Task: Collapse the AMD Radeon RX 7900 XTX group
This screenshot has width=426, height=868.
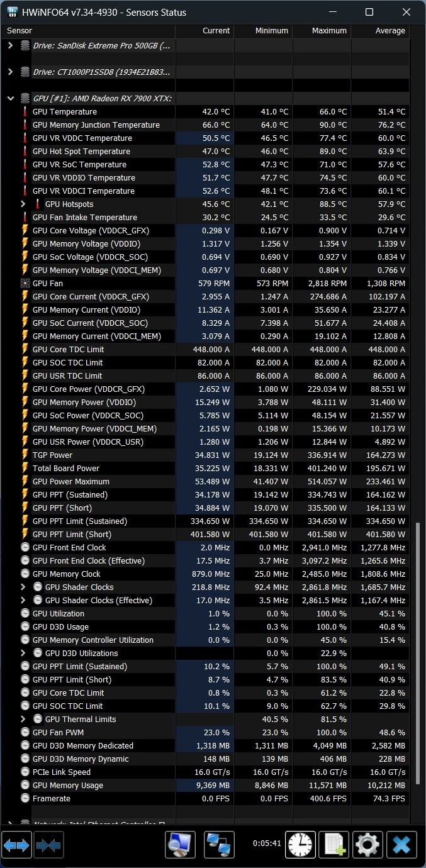Action: 10,99
